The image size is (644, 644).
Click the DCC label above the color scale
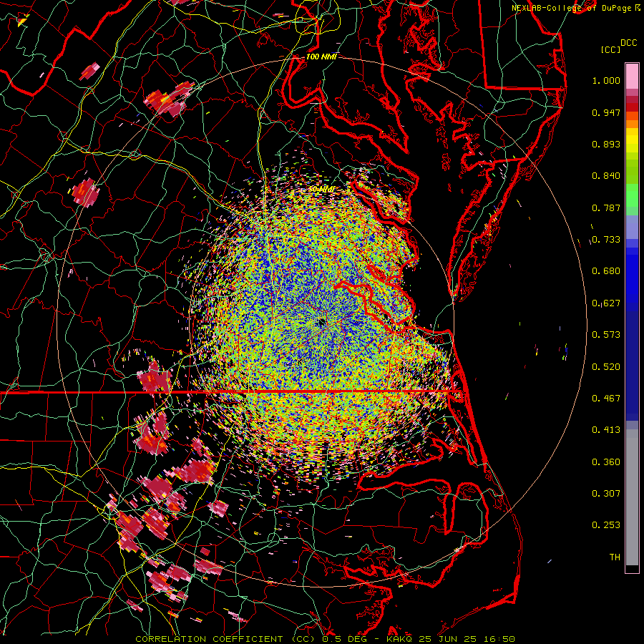click(x=629, y=43)
